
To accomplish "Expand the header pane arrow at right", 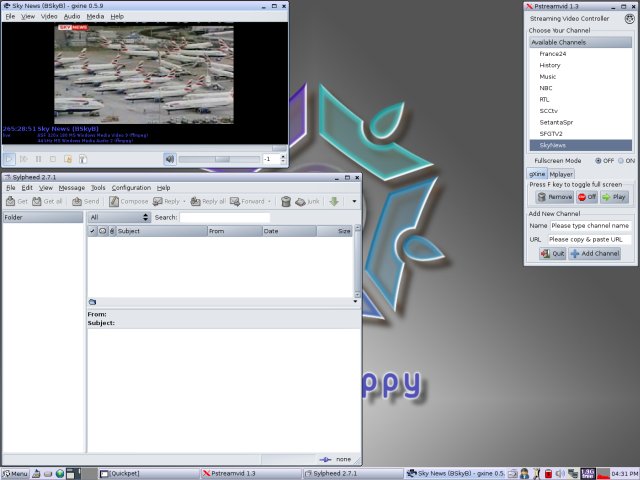I will click(355, 301).
